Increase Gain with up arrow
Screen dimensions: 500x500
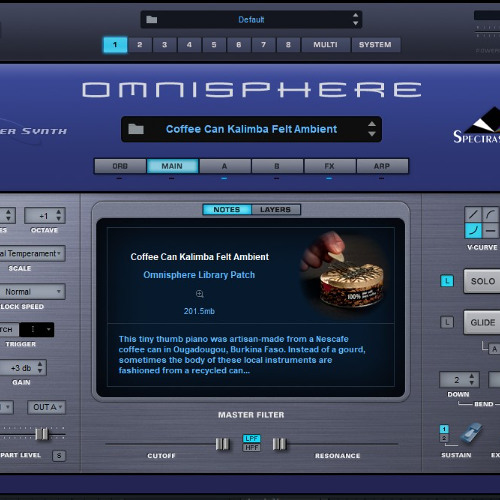click(40, 364)
